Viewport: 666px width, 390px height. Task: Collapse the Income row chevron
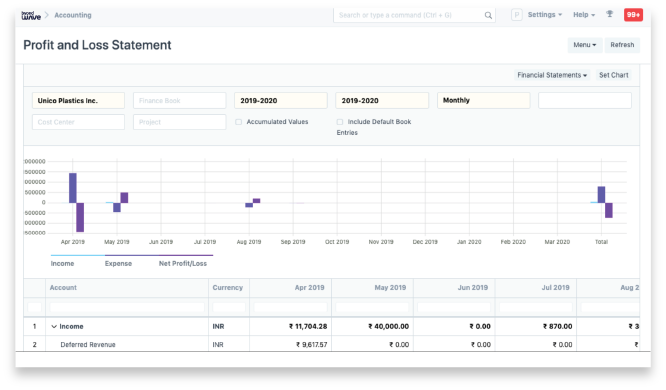[x=54, y=326]
